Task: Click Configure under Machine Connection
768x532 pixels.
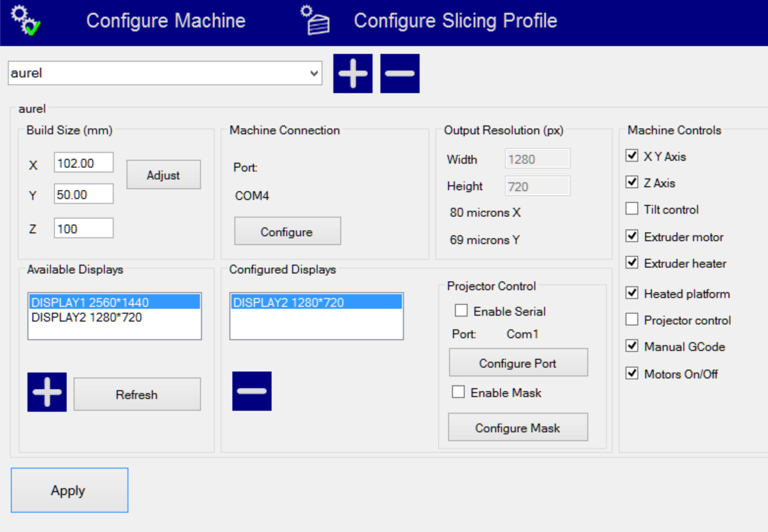Action: point(287,232)
